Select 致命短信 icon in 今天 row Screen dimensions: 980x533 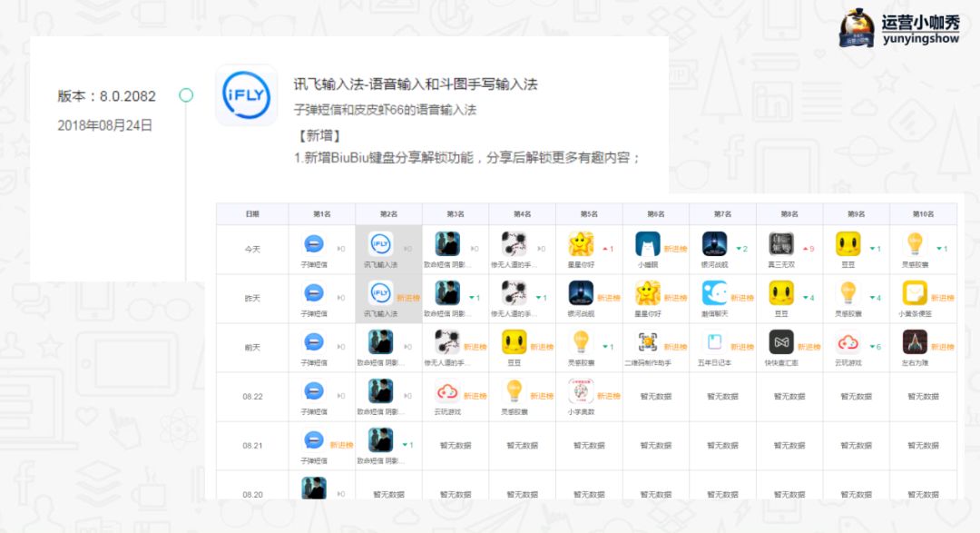(x=447, y=244)
